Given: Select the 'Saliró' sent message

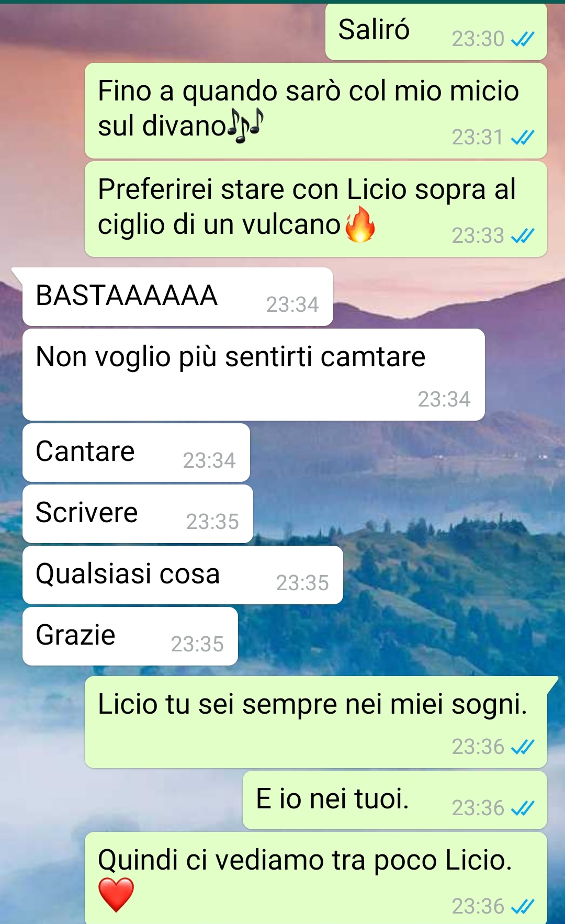Looking at the screenshot, I should [436, 31].
